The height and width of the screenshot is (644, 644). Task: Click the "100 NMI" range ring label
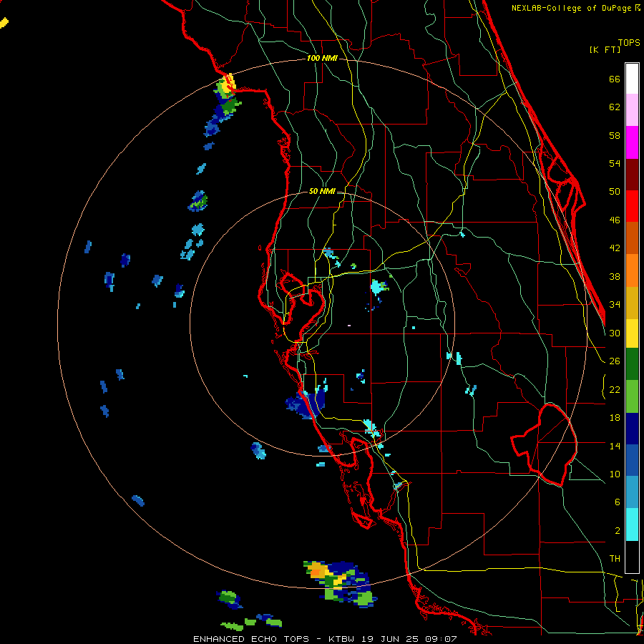(322, 59)
